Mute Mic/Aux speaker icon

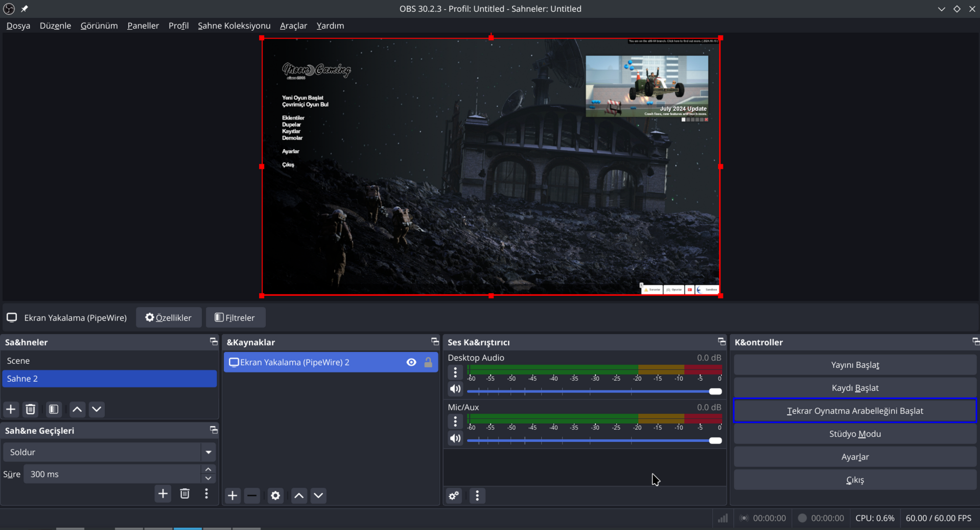(x=455, y=439)
